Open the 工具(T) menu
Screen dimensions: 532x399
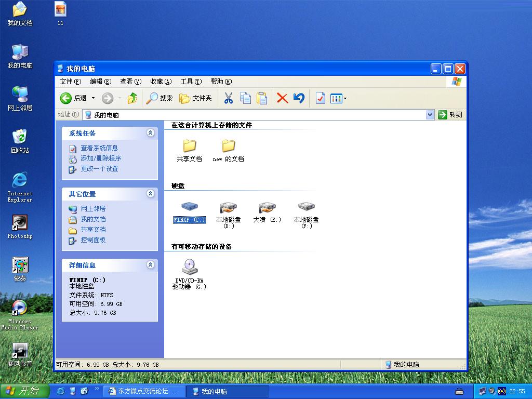click(191, 82)
